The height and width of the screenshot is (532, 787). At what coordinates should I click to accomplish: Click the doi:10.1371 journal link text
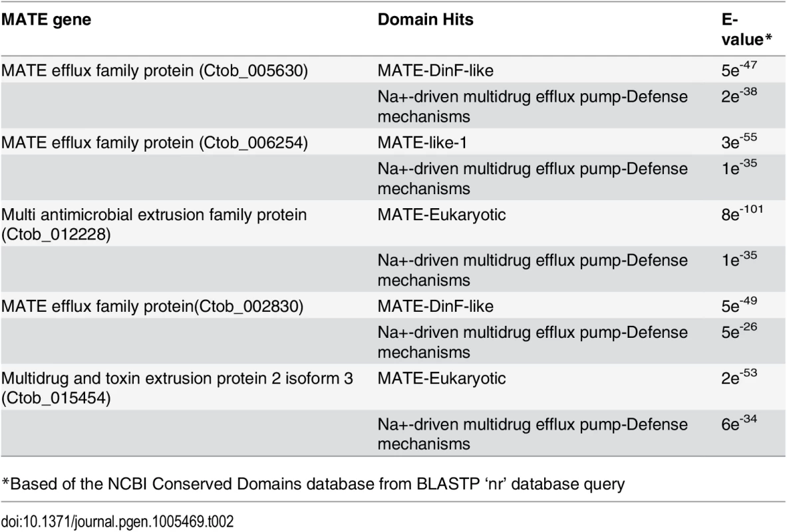[x=117, y=521]
